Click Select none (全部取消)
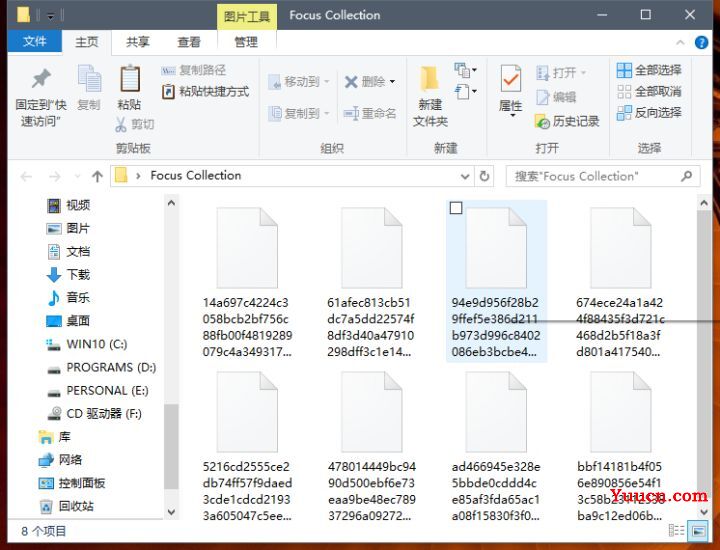 point(649,91)
